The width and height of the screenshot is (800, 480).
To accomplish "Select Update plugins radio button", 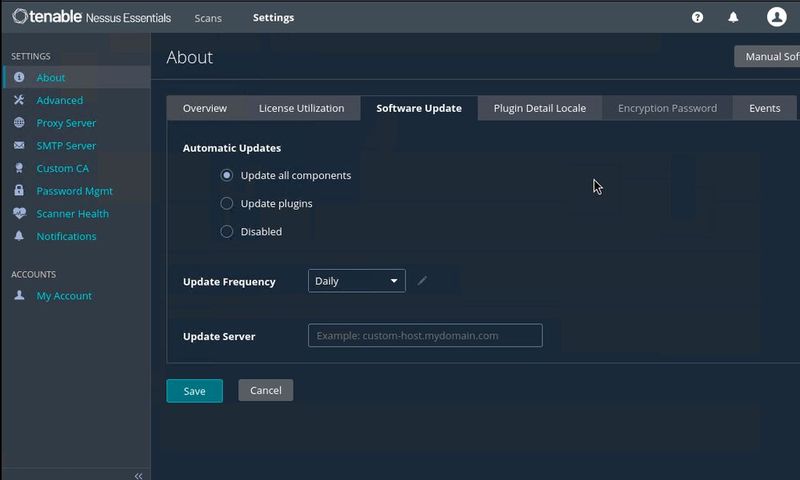I will point(227,204).
